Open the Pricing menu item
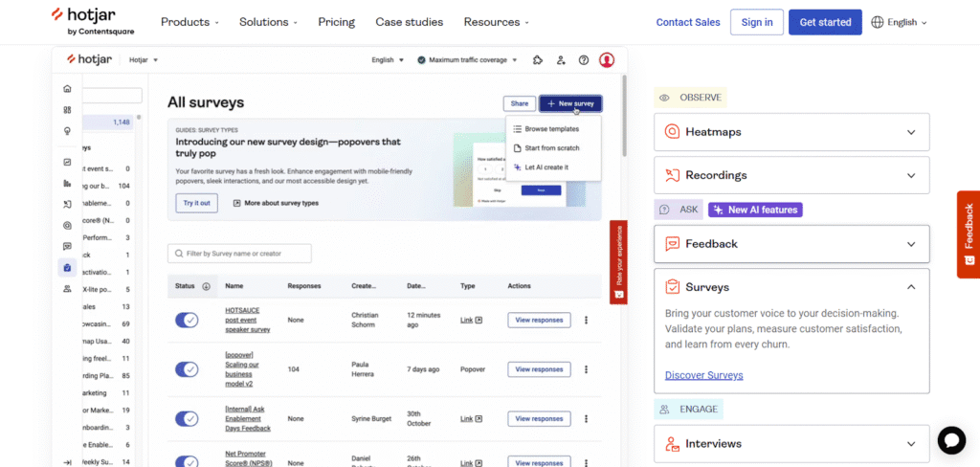 coord(336,22)
